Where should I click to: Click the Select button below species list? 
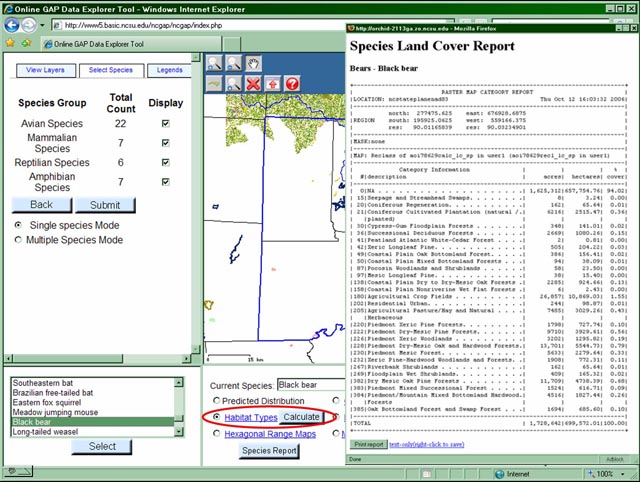pos(102,446)
